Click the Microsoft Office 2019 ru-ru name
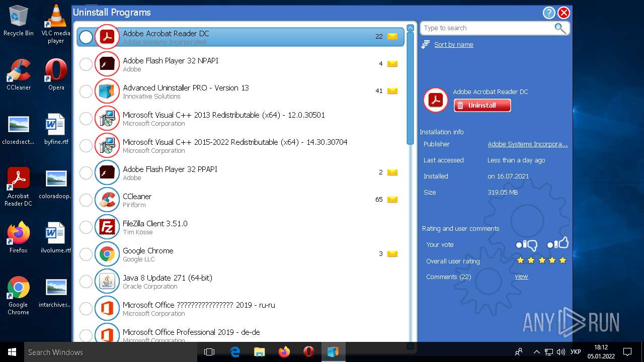644x362 pixels. click(x=199, y=305)
